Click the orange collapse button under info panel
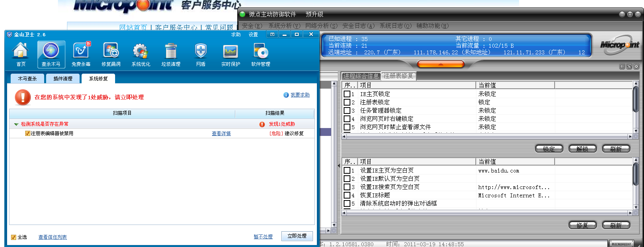 pyautogui.click(x=441, y=64)
